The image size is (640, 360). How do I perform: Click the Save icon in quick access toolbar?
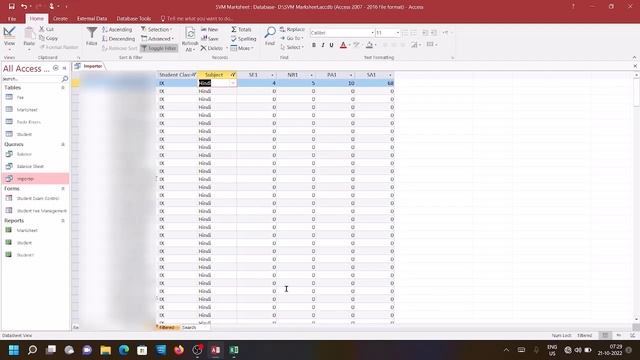tap(11, 7)
